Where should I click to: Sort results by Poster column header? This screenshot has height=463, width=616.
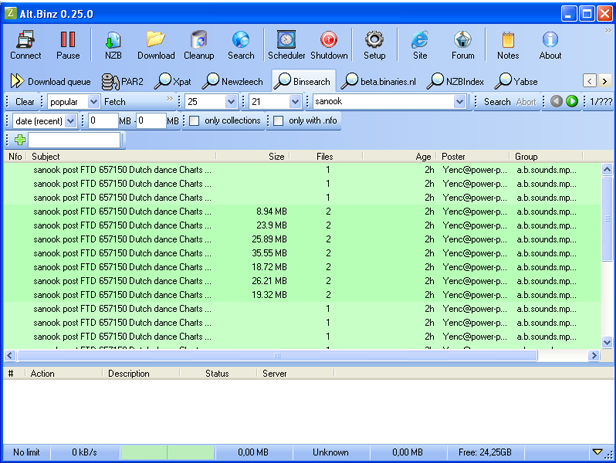pyautogui.click(x=473, y=156)
